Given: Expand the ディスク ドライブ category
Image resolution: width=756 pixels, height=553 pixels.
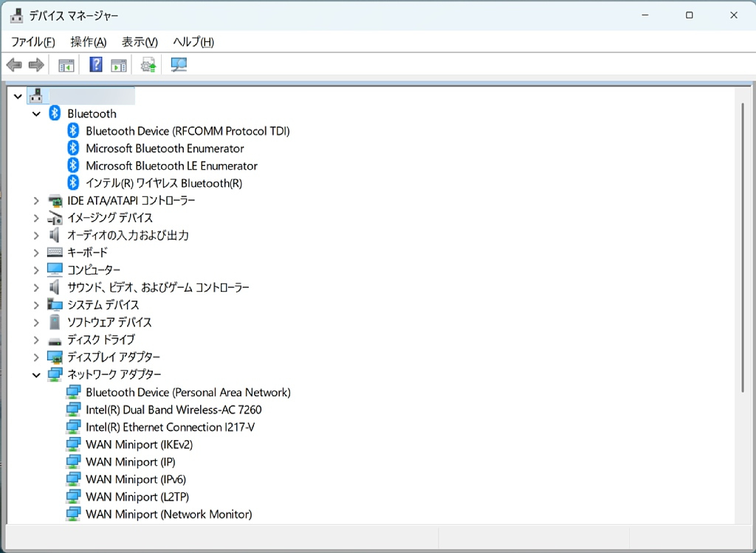Looking at the screenshot, I should pyautogui.click(x=36, y=340).
